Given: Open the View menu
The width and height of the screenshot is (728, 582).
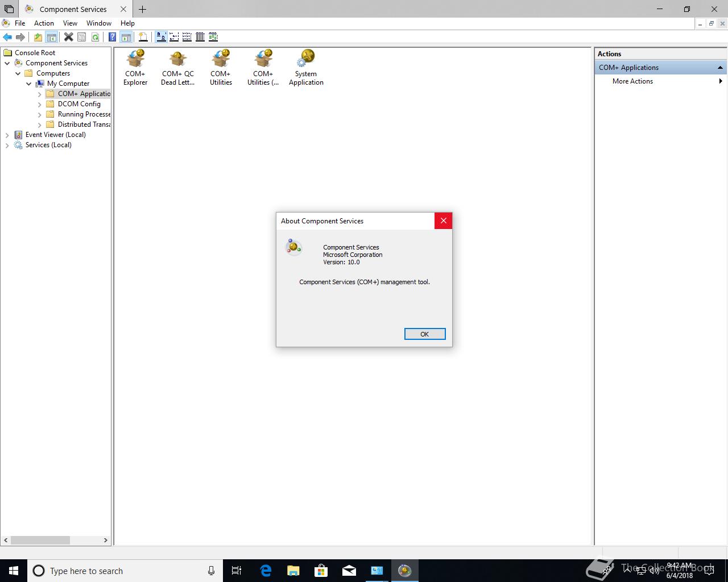Looking at the screenshot, I should (x=70, y=23).
